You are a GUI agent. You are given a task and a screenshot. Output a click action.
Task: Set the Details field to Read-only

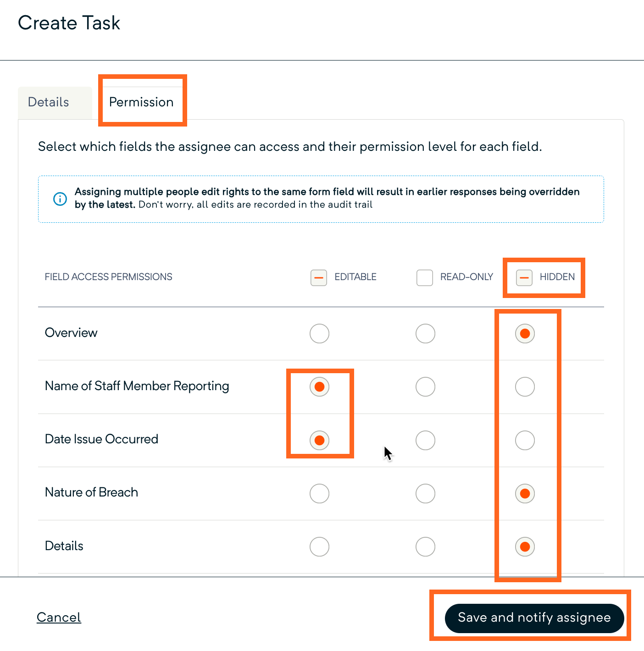tap(425, 546)
